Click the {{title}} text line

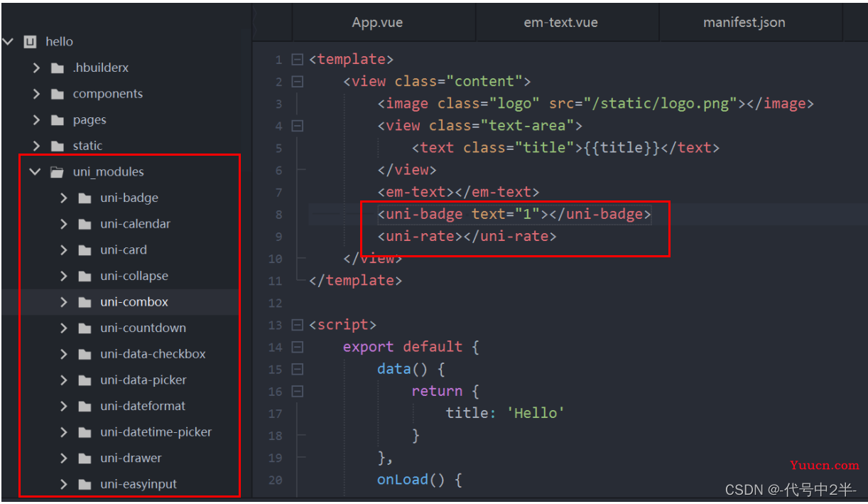(565, 148)
